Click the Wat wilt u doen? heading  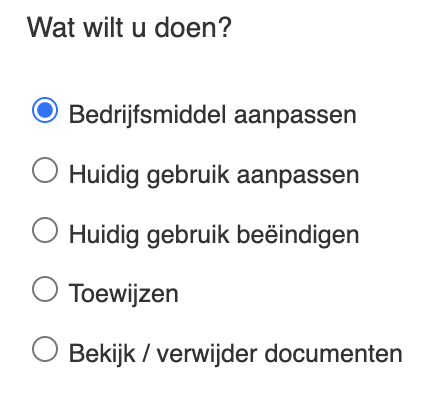[129, 27]
